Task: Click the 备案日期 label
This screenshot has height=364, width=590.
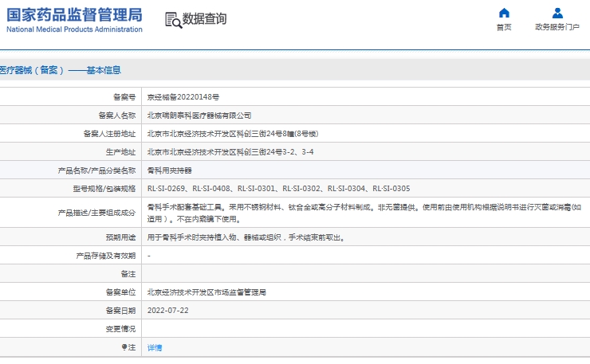Action: (x=120, y=311)
